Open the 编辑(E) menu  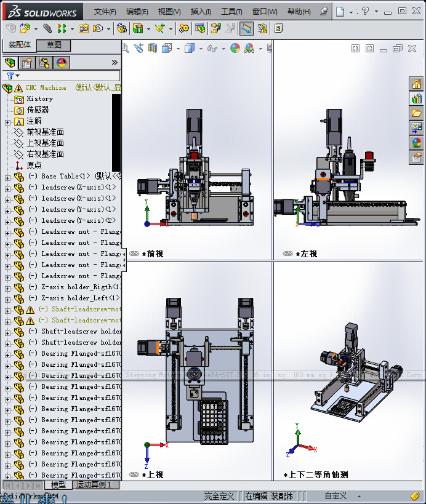(137, 12)
